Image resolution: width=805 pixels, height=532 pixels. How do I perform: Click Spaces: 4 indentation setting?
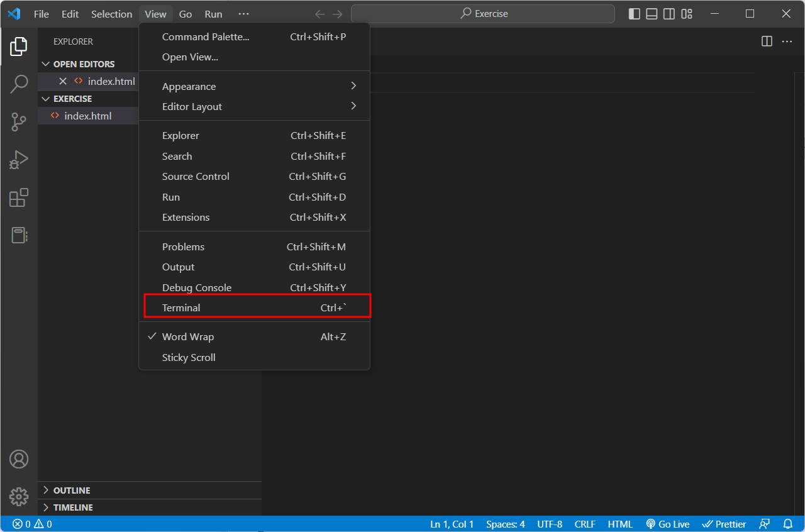pyautogui.click(x=506, y=524)
